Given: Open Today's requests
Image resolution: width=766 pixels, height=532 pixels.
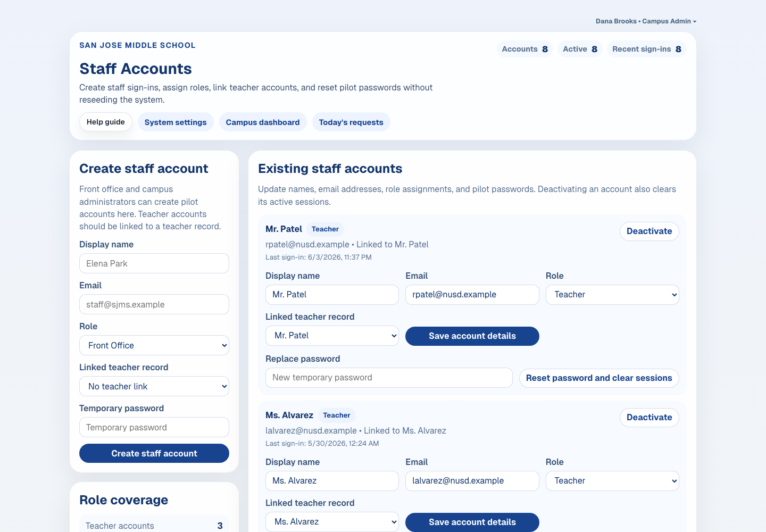Looking at the screenshot, I should 351,122.
